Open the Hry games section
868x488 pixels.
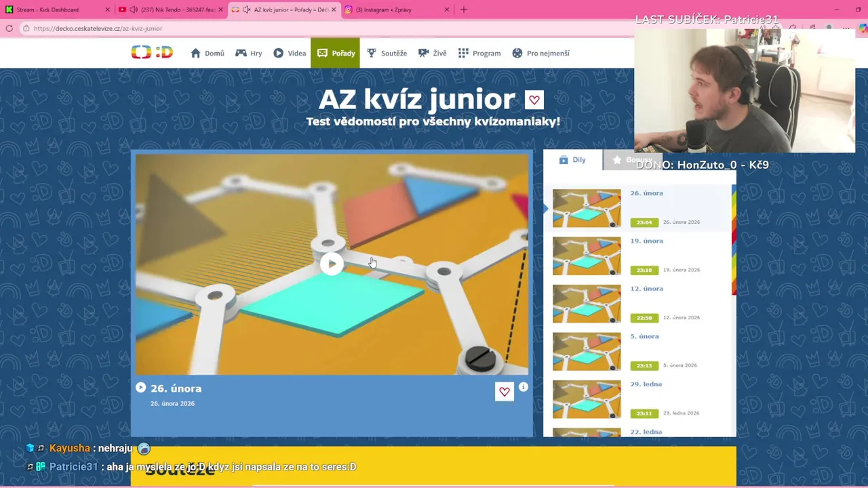248,53
